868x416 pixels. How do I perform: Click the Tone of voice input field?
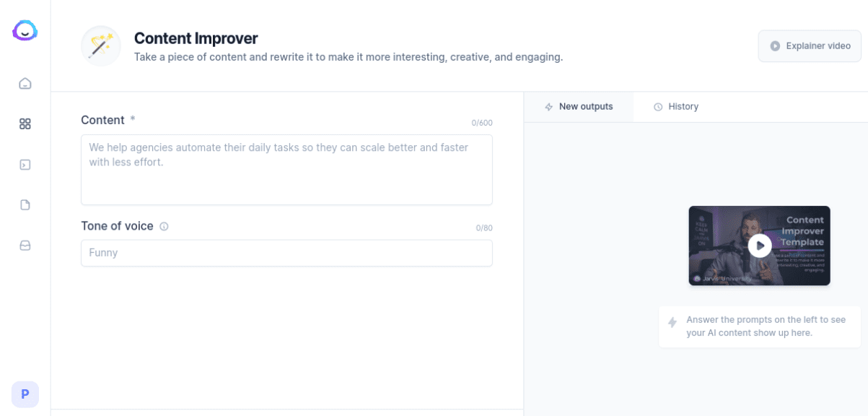coord(286,253)
